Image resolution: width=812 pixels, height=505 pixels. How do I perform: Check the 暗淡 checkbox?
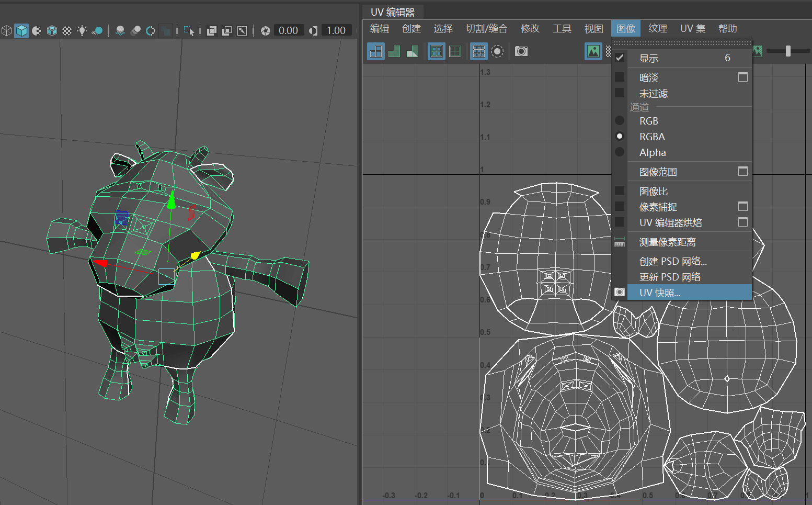pos(620,77)
